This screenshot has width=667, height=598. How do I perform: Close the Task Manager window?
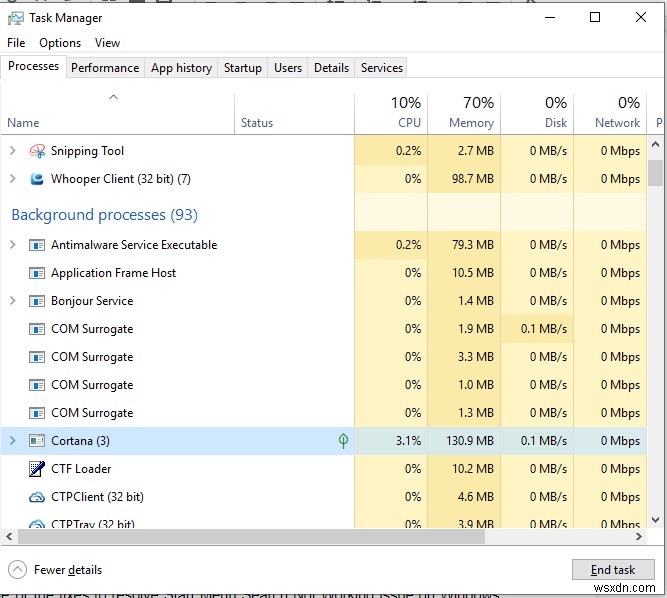coord(641,17)
